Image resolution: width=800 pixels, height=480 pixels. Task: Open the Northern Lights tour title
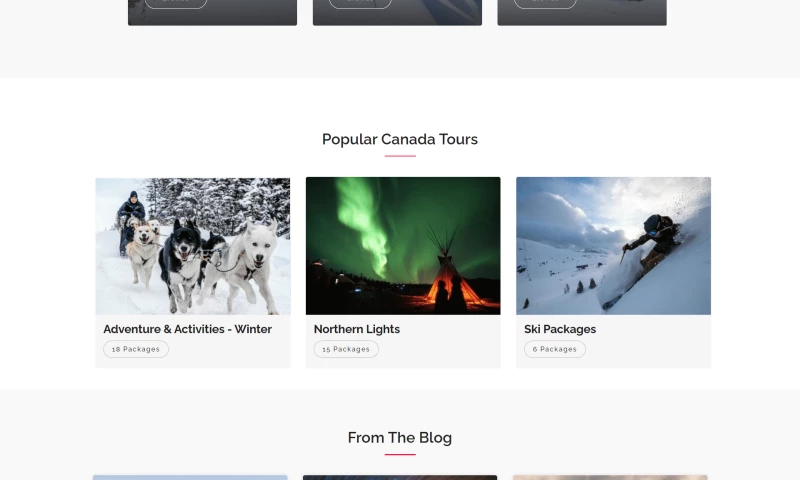tap(356, 329)
